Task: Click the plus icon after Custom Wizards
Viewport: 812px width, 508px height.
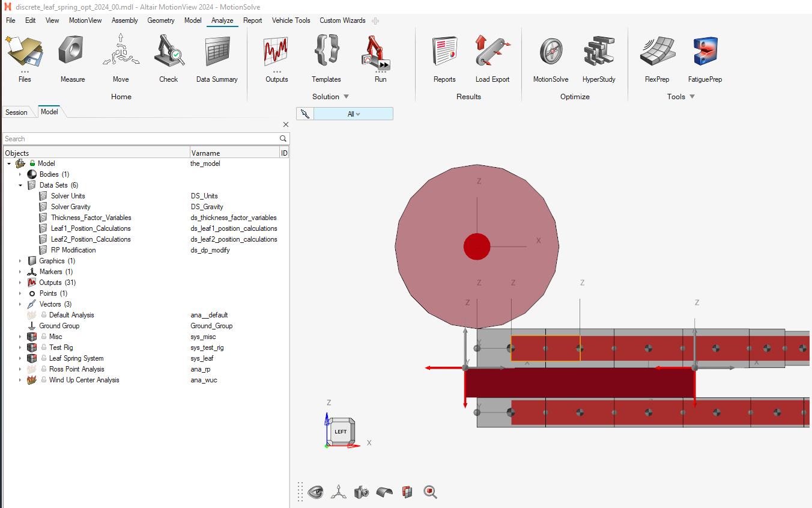Action: pyautogui.click(x=375, y=21)
